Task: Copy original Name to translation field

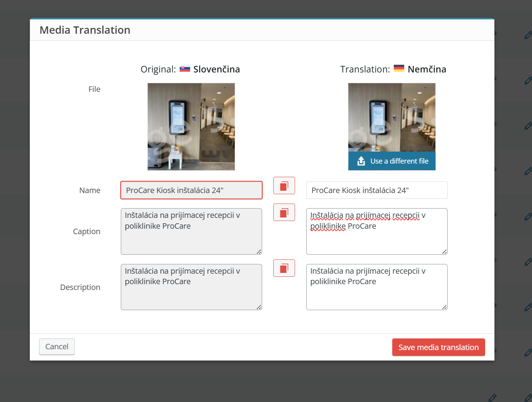Action: 284,186
